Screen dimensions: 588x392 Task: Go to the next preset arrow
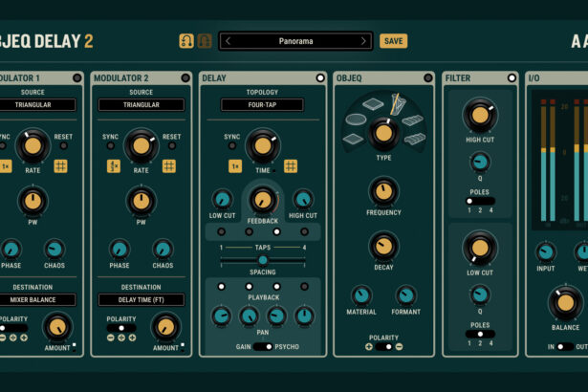(x=363, y=41)
